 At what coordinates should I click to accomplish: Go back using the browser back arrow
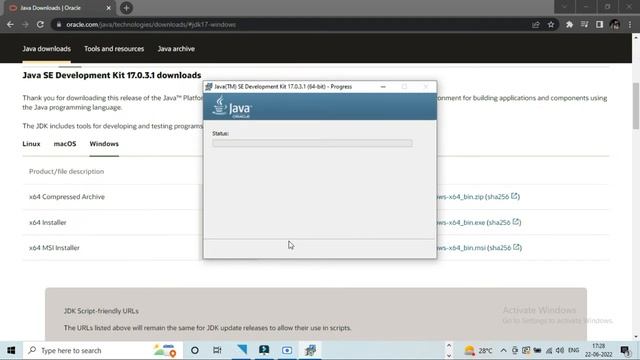point(10,24)
